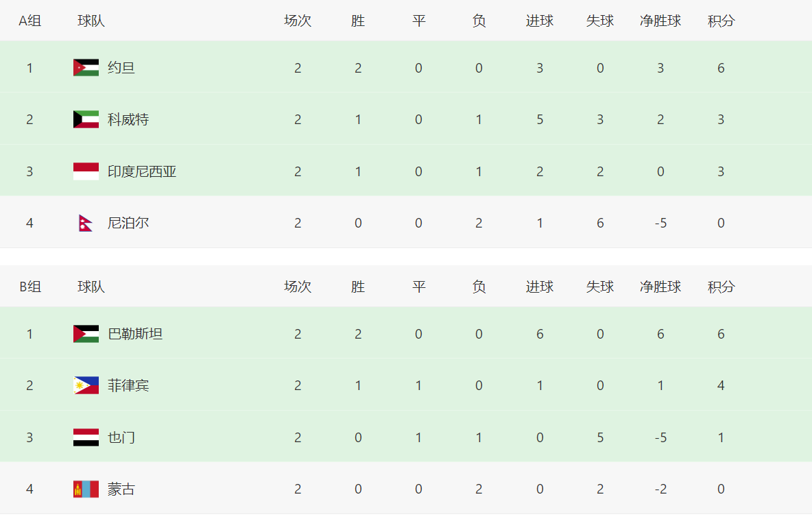Select team name 印度尼西亚

142,171
